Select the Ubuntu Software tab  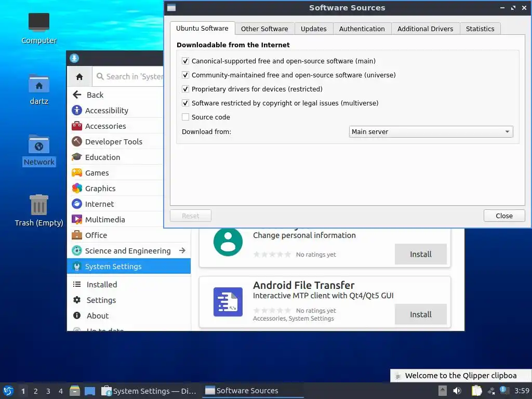coord(202,28)
